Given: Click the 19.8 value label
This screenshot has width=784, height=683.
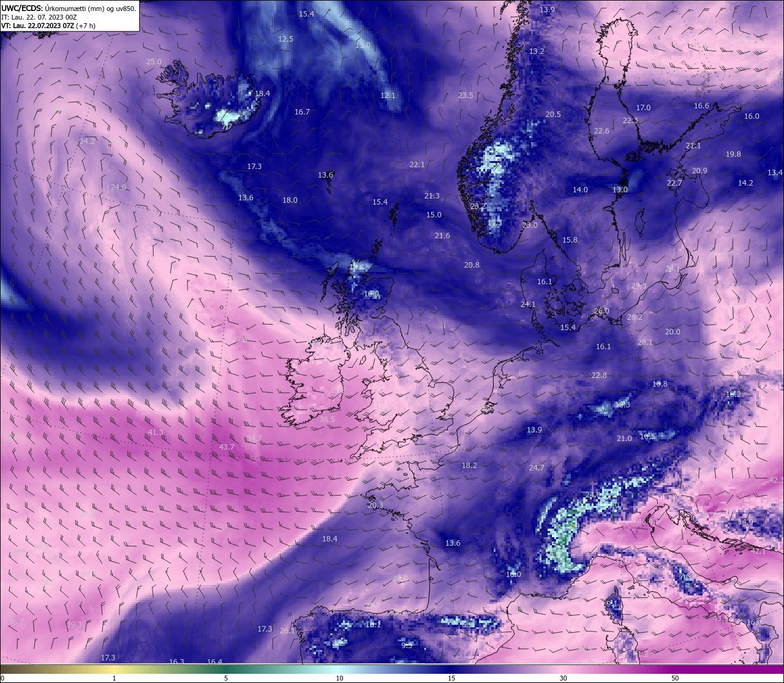Looking at the screenshot, I should (x=733, y=154).
